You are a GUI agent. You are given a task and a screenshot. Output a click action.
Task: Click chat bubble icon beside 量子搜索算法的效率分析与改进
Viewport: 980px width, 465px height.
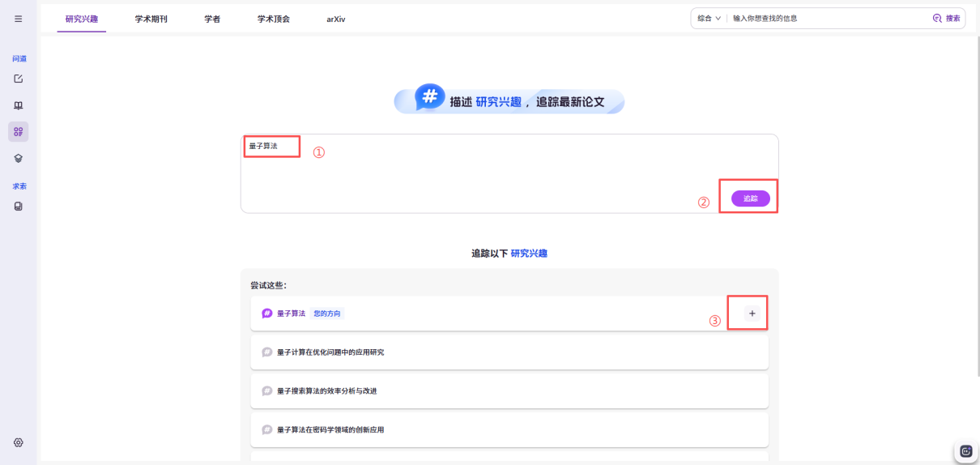coord(267,391)
